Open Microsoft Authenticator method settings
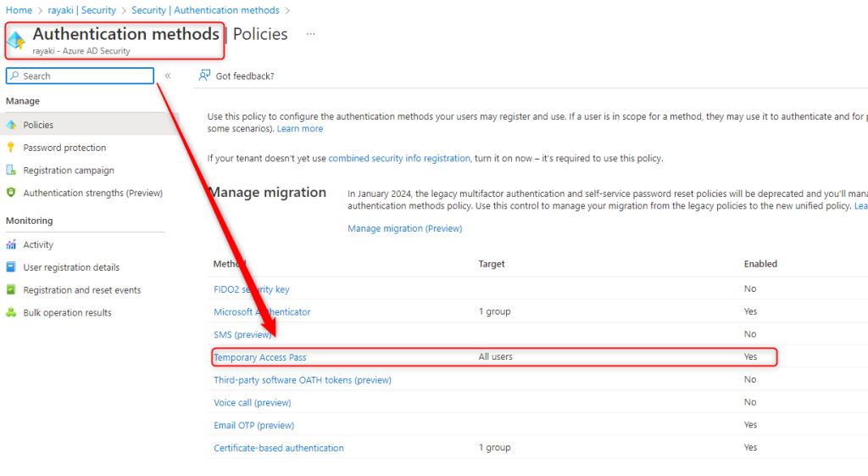Image resolution: width=868 pixels, height=476 pixels. coord(262,312)
